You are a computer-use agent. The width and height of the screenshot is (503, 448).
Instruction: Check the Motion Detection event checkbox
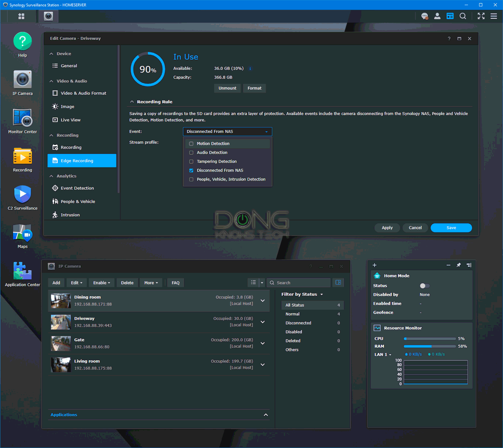click(x=191, y=143)
